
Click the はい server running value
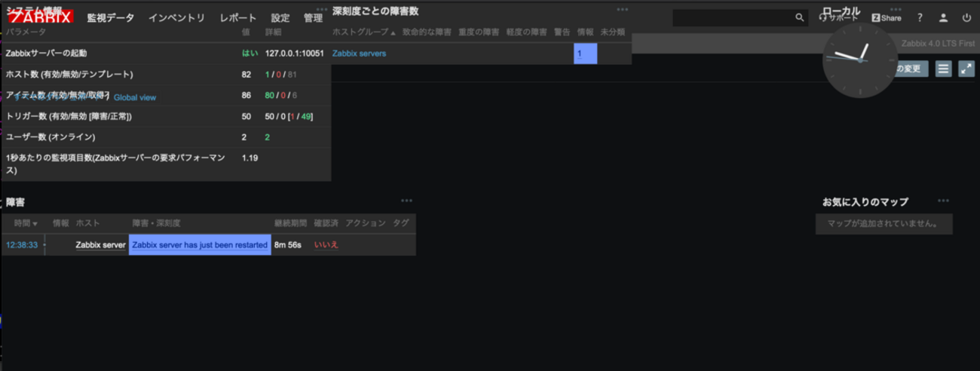pyautogui.click(x=250, y=54)
